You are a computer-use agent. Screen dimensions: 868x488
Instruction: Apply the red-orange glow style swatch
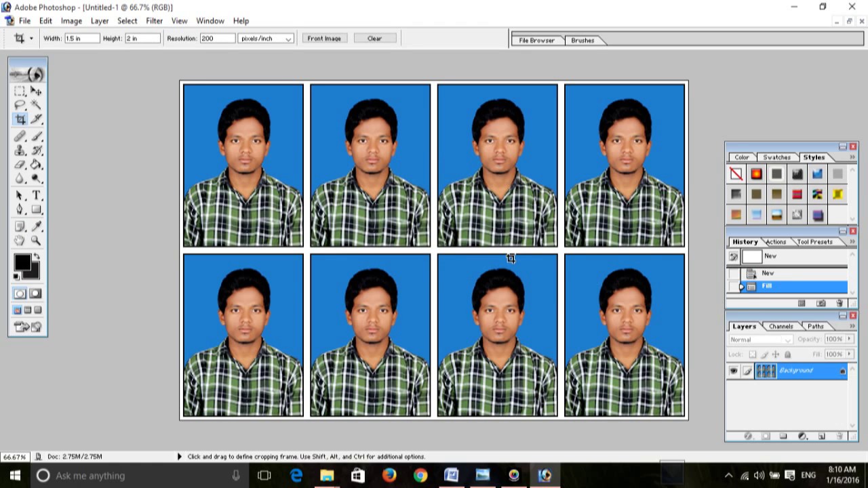tap(756, 175)
